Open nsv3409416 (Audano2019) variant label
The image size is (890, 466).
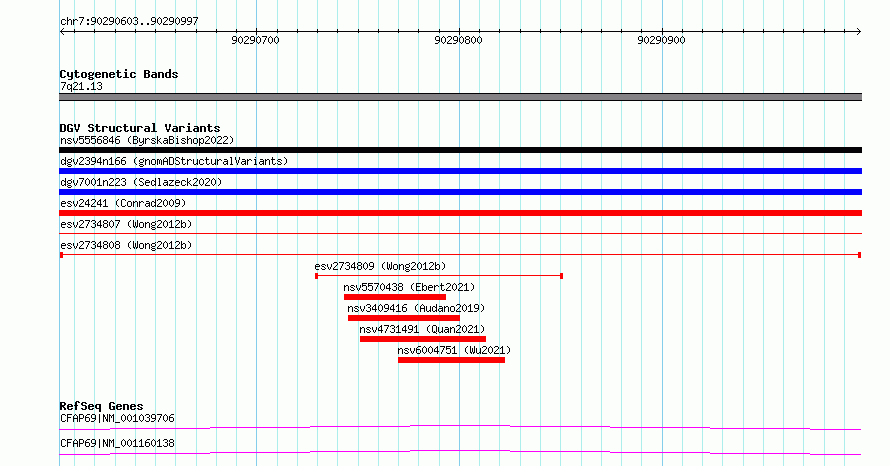(x=416, y=308)
